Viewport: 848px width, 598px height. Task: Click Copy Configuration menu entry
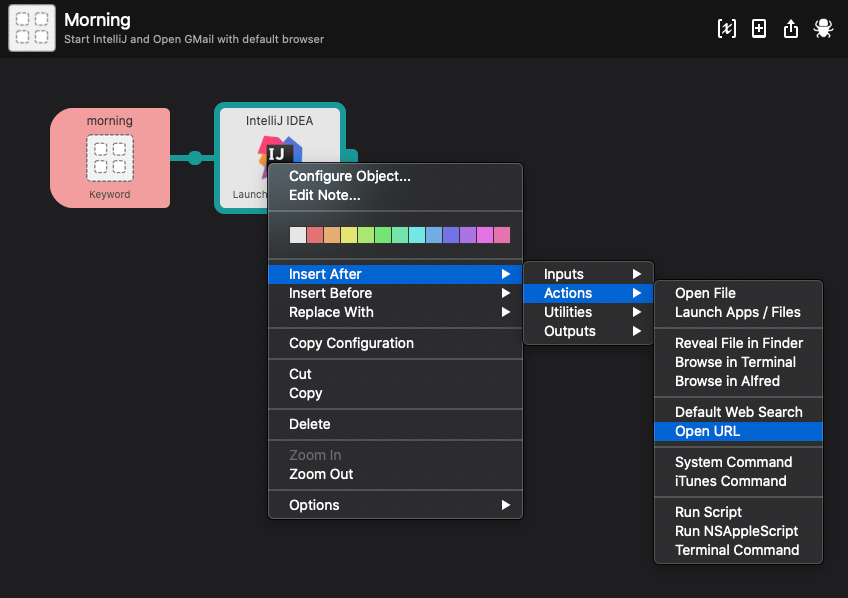351,343
